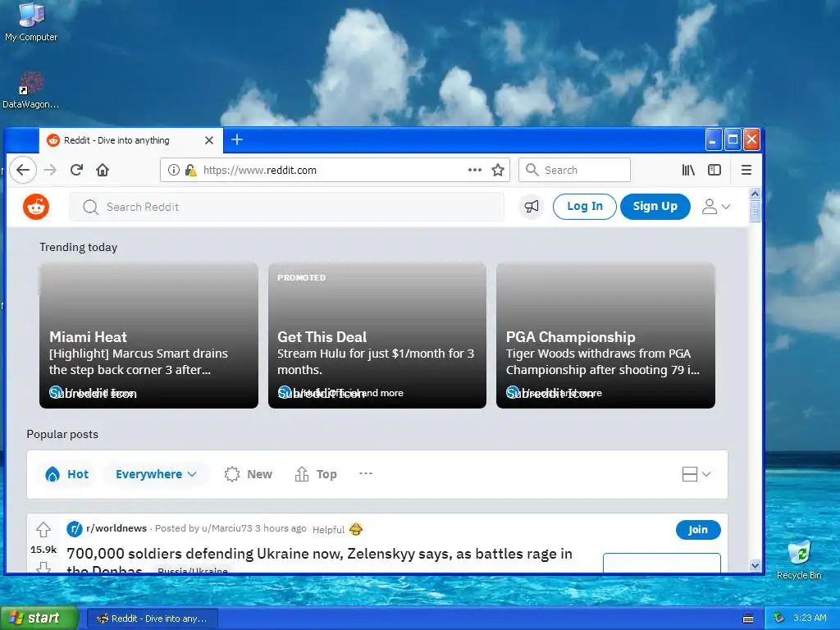Screen dimensions: 840x630
Task: Open new tab with plus button
Action: 237,139
